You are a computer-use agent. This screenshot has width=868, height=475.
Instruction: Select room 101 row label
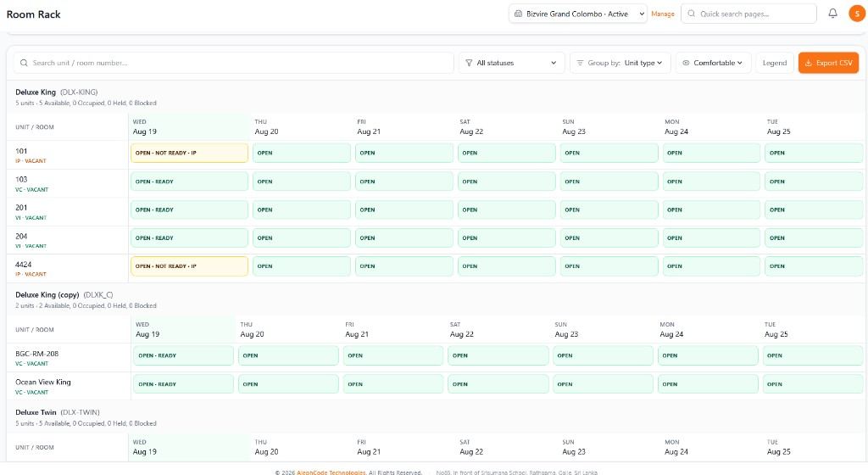(21, 151)
